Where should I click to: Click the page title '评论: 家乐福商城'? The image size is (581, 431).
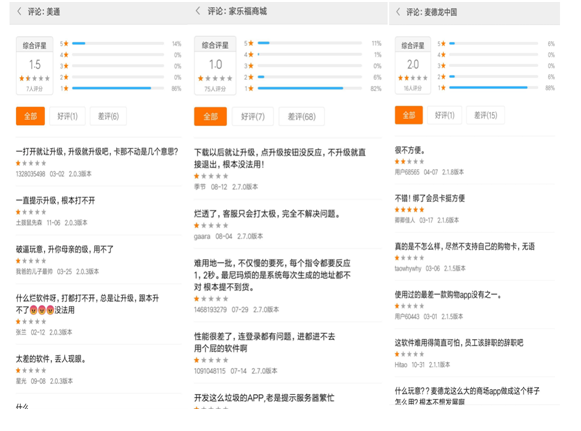(237, 11)
